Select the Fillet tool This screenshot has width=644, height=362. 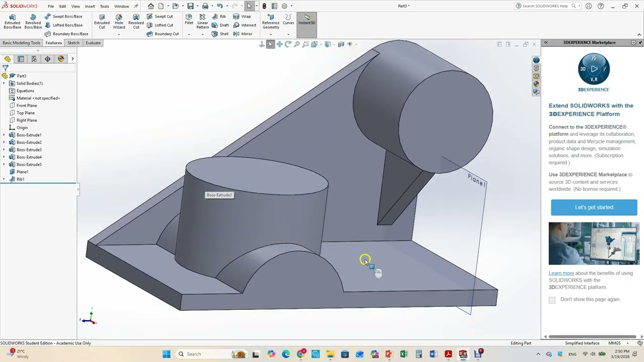[x=189, y=20]
